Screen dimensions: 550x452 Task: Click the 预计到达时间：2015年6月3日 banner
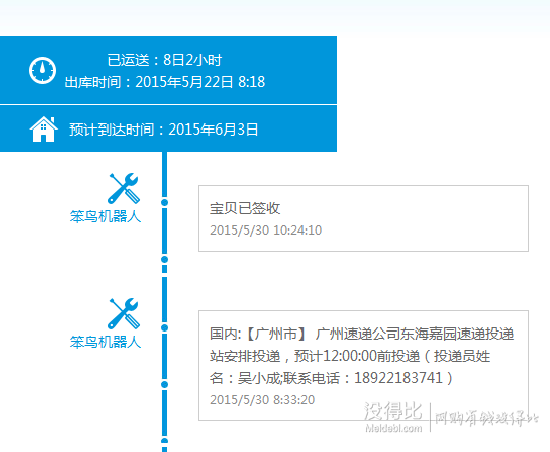168,129
